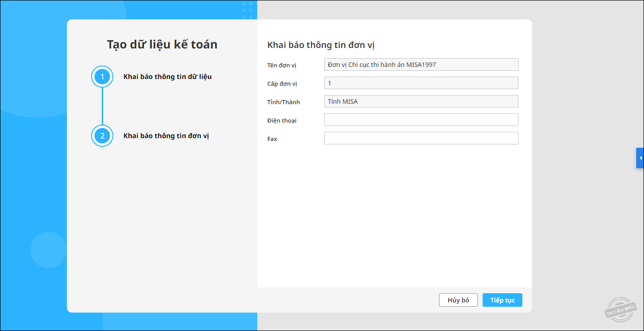The image size is (644, 331).
Task: Click the 'Fax' label text
Action: 272,139
